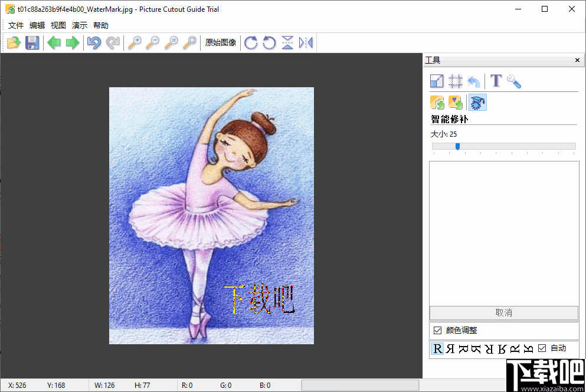The image size is (586, 392).
Task: Go to previous image with green left arrow
Action: tap(54, 42)
